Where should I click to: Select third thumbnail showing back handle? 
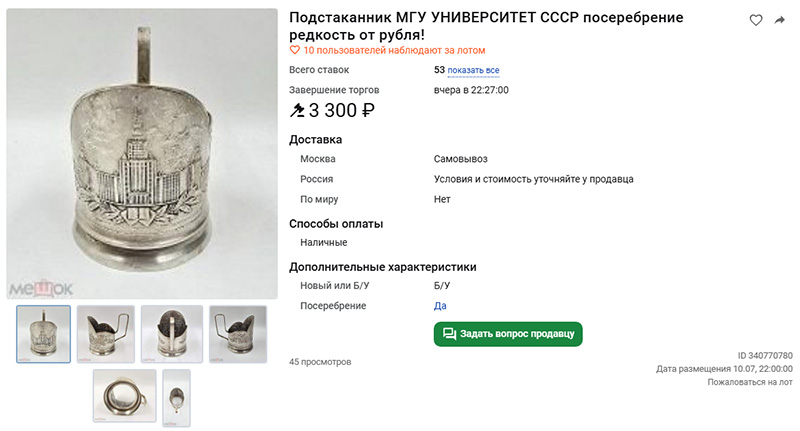172,334
